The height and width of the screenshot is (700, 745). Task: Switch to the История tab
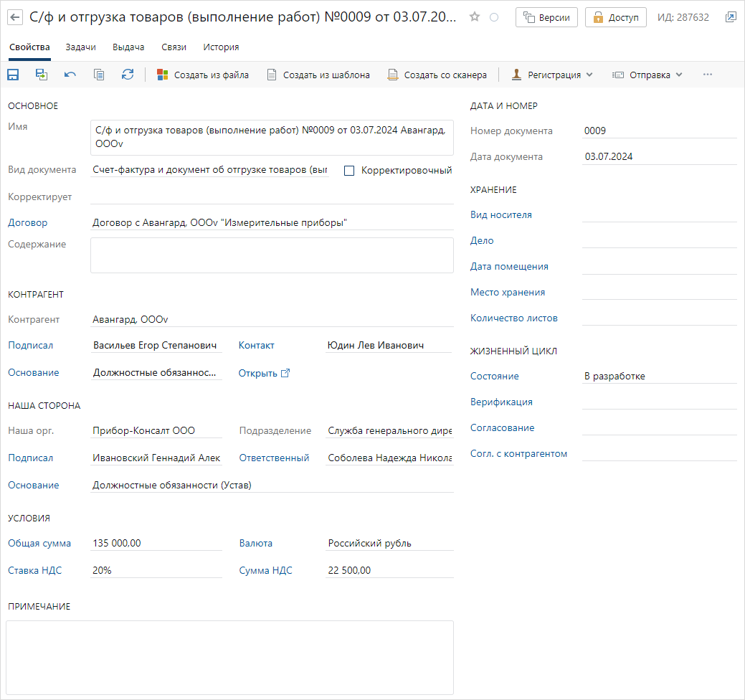pos(221,47)
